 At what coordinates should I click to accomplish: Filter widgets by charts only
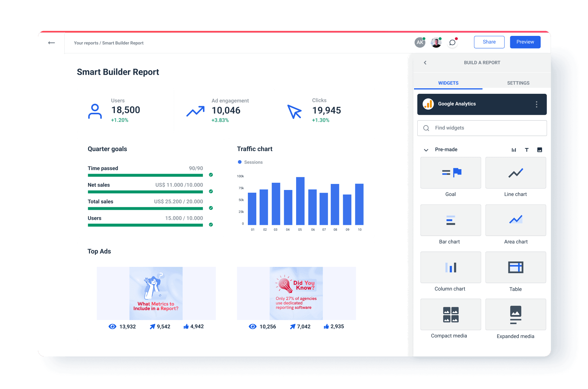coord(514,150)
